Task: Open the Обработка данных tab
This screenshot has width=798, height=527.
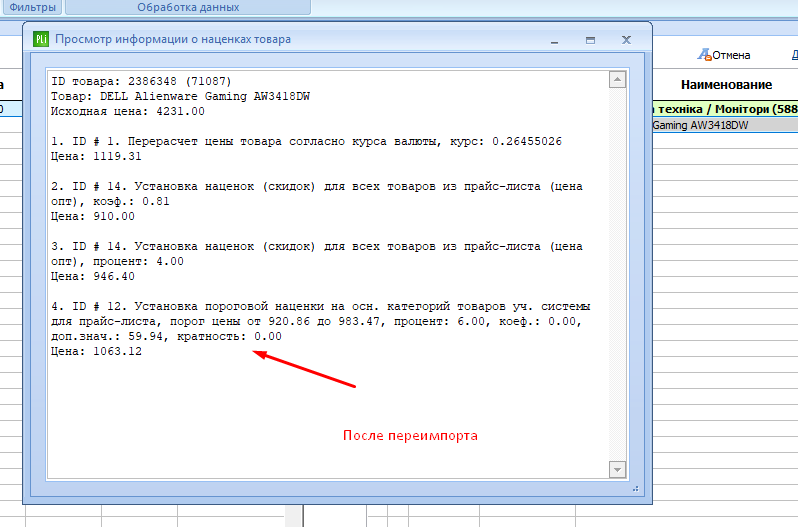Action: point(188,7)
